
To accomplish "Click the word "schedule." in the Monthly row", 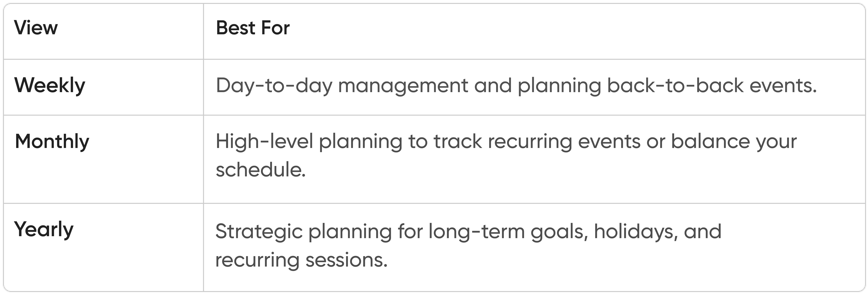I will (x=260, y=169).
